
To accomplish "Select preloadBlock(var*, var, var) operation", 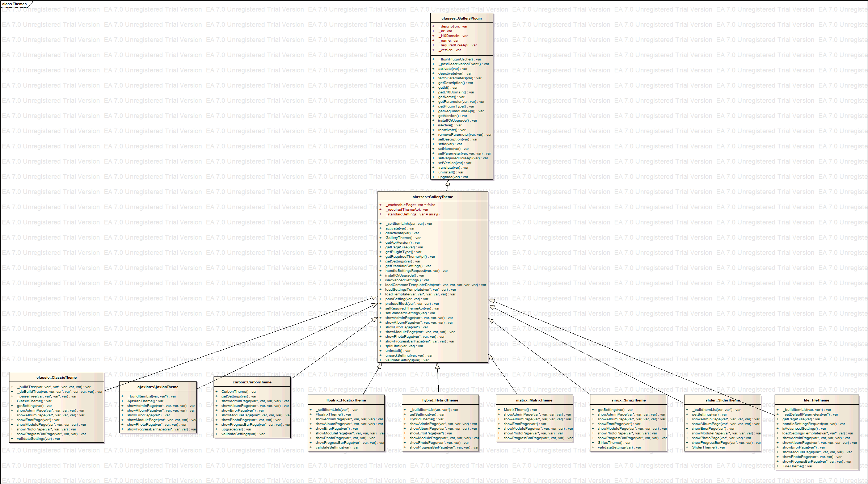I will coord(412,304).
